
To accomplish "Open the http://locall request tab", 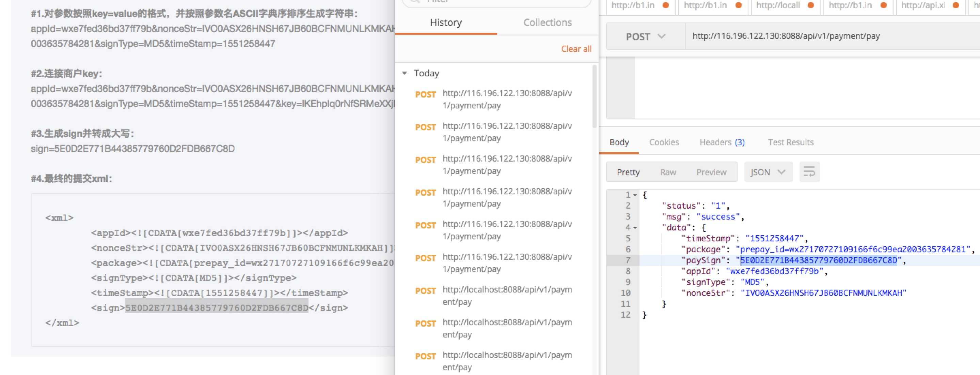I will tap(785, 5).
